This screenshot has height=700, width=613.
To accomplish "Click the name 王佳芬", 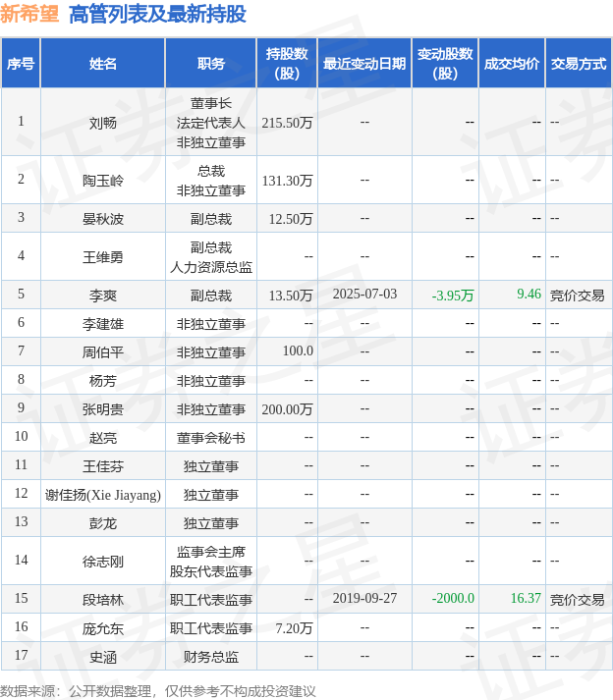I will 103,466.
